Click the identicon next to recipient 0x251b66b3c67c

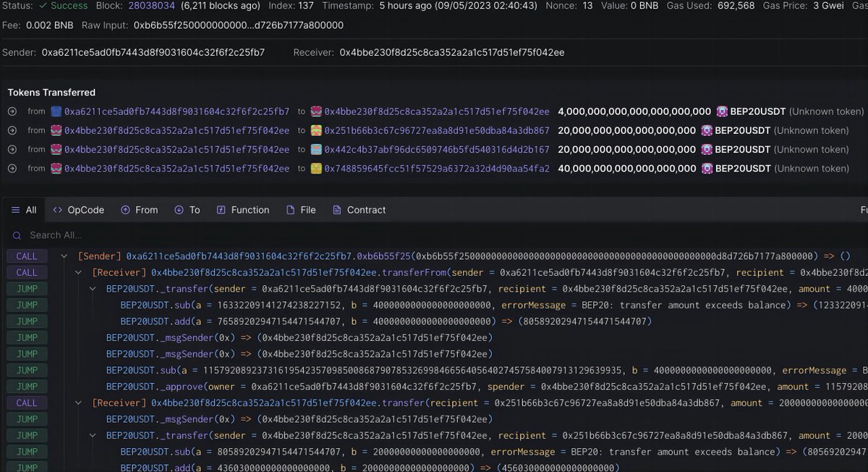click(x=316, y=130)
